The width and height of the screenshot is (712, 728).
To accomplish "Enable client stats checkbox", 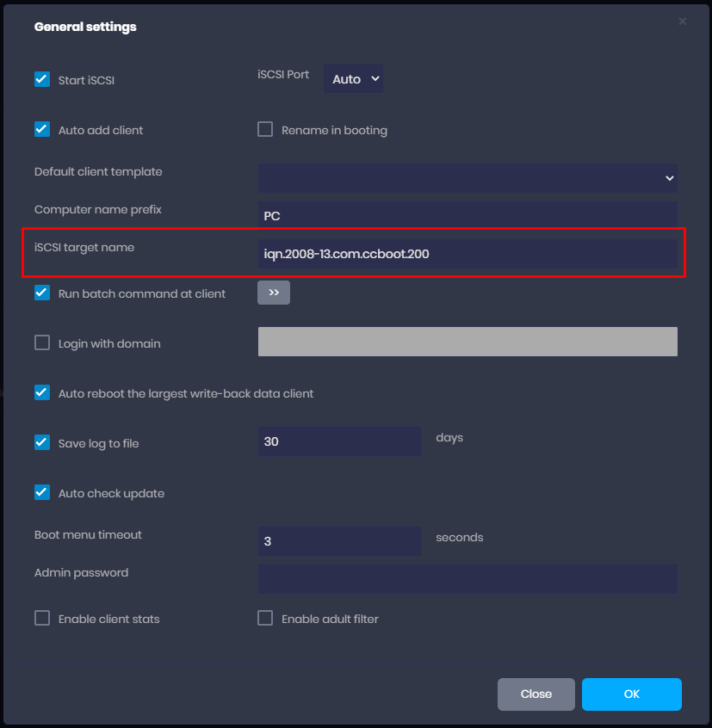I will point(42,619).
